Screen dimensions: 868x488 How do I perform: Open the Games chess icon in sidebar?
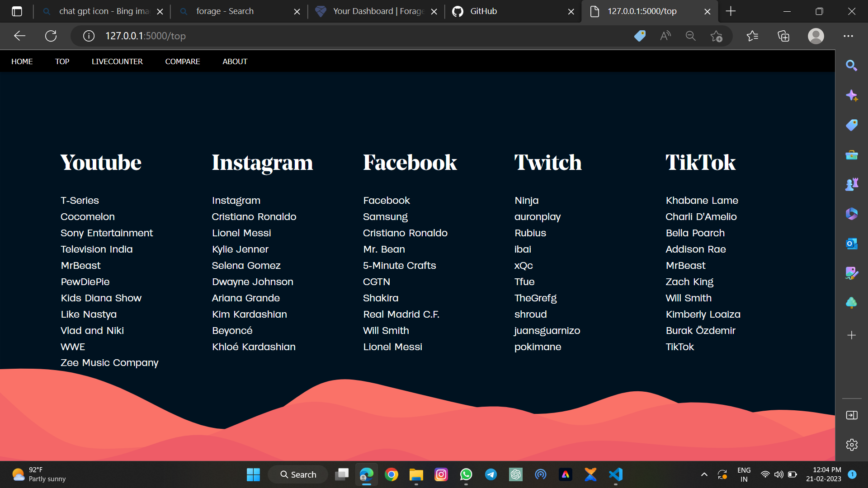click(x=852, y=184)
